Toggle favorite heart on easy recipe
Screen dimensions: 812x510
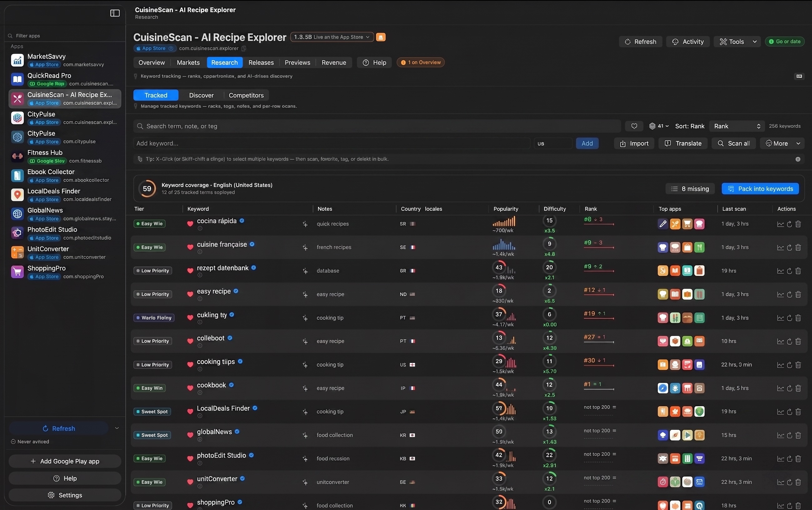[x=190, y=294]
